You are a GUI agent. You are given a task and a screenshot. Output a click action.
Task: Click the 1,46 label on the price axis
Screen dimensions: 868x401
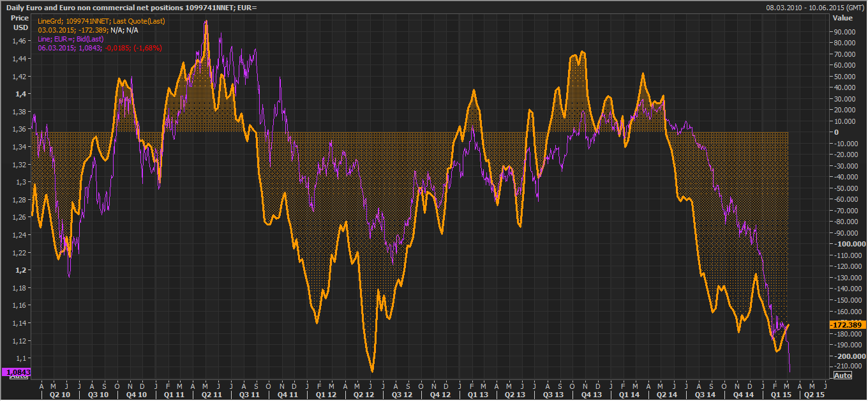tap(20, 41)
